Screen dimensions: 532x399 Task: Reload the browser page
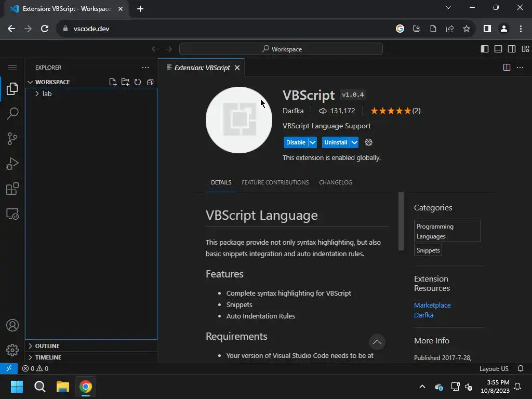(45, 29)
